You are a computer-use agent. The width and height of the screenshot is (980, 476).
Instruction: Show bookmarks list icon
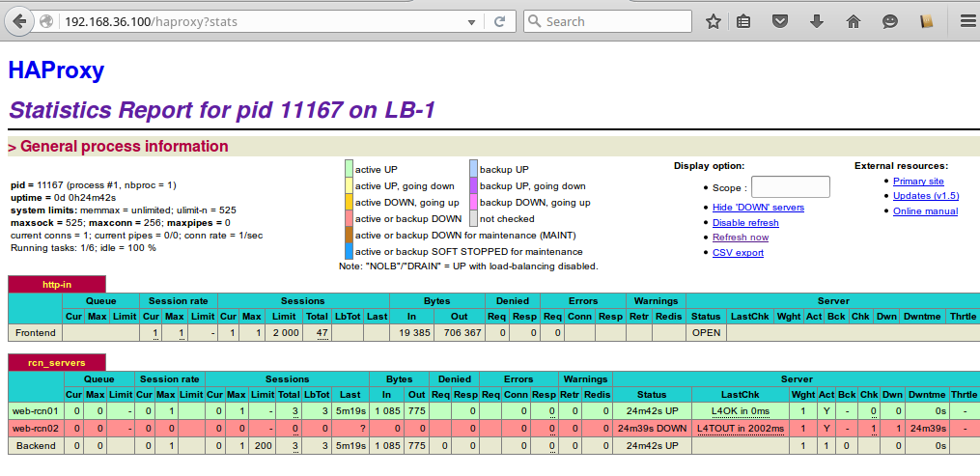[743, 21]
